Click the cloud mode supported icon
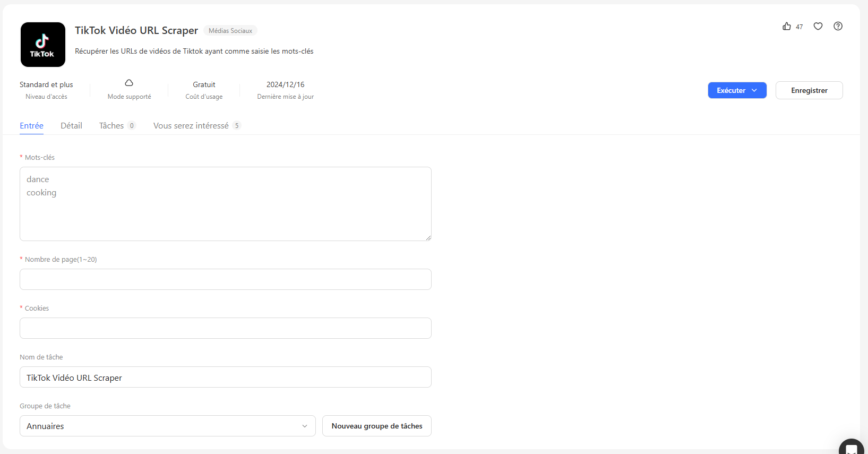868x454 pixels. 129,83
